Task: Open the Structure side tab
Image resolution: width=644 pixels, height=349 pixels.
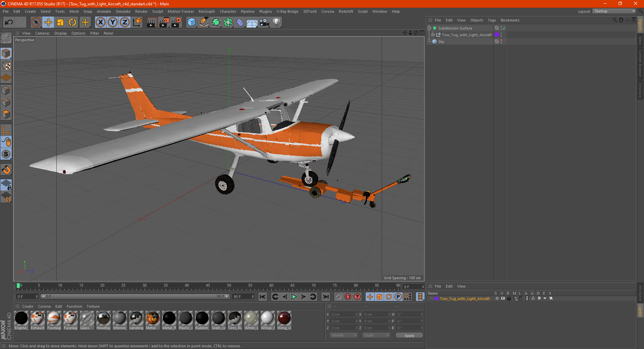Action: coord(640,90)
